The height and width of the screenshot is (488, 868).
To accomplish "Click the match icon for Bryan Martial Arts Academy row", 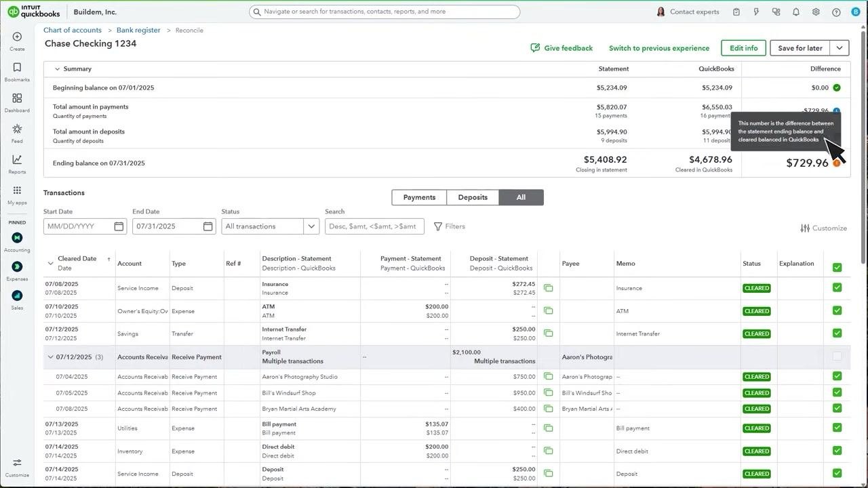I will coord(548,409).
